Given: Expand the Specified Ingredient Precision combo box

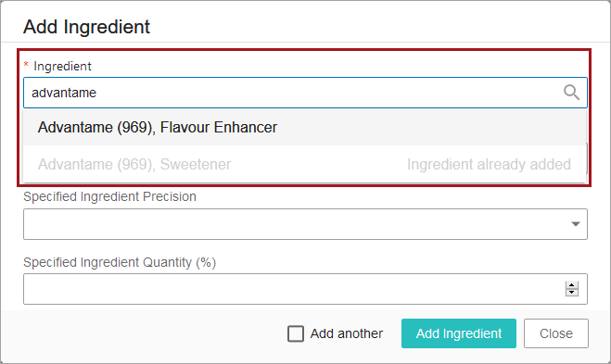Looking at the screenshot, I should (305, 224).
